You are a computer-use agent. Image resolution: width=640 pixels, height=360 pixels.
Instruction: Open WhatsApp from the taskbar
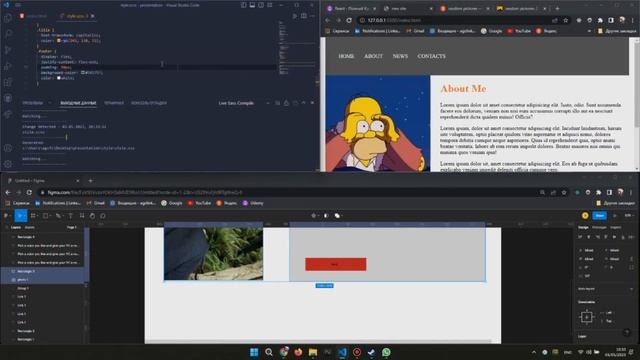pos(386,352)
